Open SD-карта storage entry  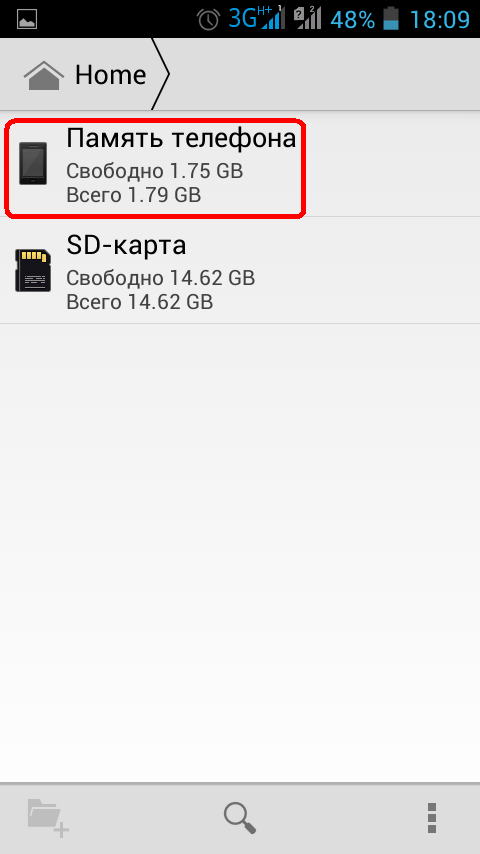(240, 271)
